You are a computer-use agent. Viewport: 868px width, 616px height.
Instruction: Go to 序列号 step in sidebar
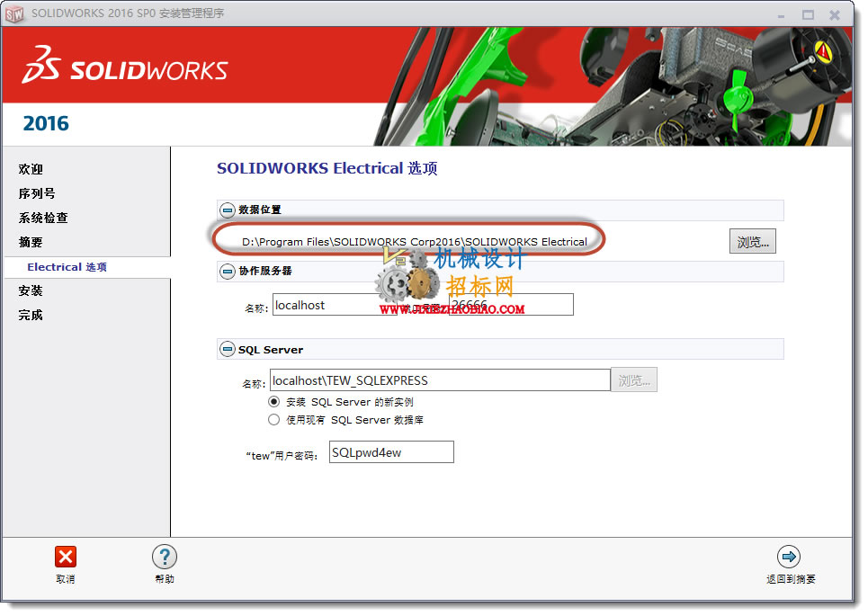[x=37, y=193]
